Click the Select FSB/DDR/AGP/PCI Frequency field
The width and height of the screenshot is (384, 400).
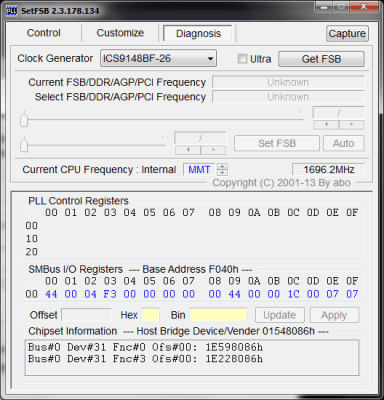[288, 97]
